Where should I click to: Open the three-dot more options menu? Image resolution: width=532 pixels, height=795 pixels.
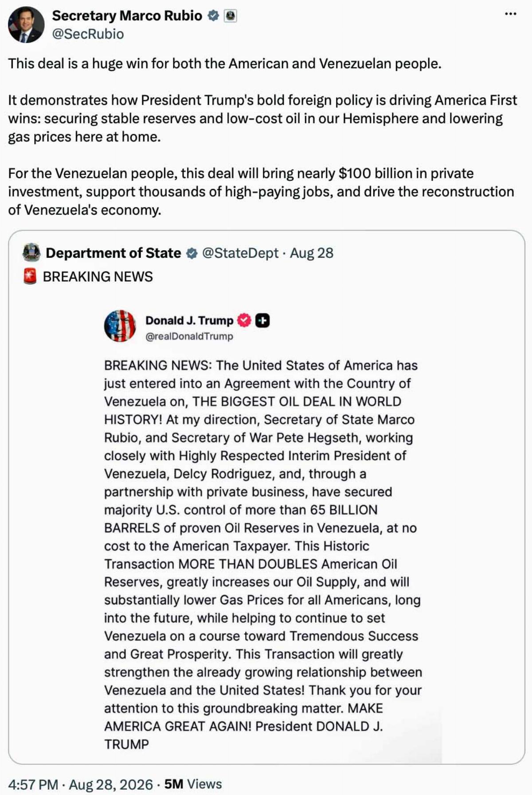(x=510, y=14)
